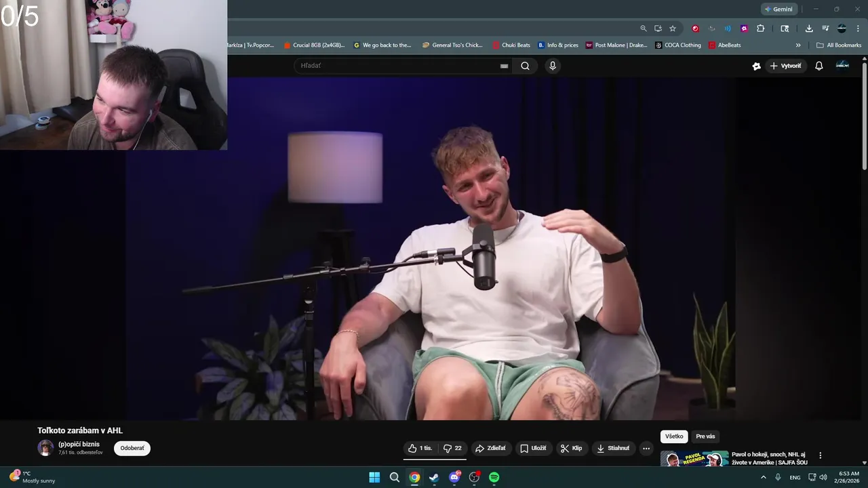Open the on-screen keyboard icon in the search box
This screenshot has height=488, width=868.
click(504, 66)
